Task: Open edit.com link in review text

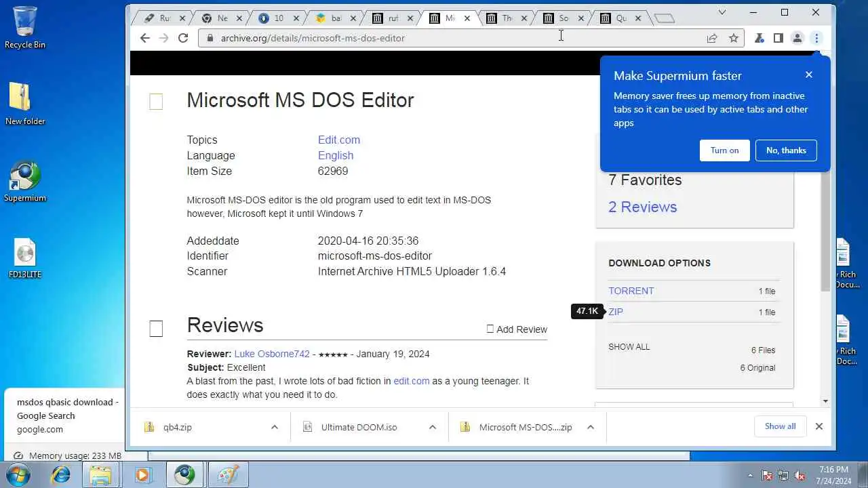Action: pos(412,381)
